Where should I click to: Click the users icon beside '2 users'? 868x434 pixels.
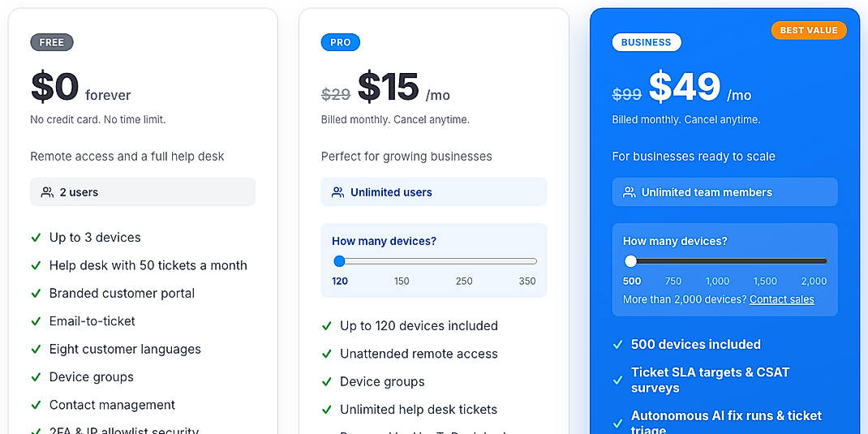pyautogui.click(x=47, y=192)
